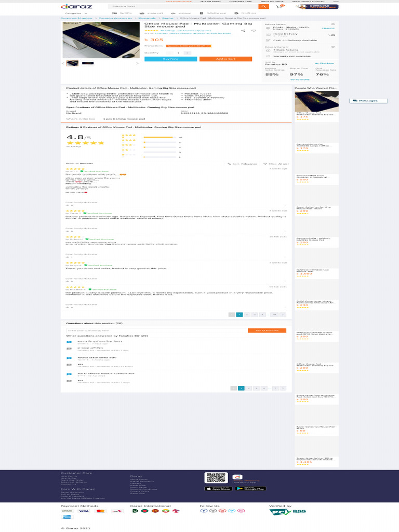Select the second product image thumbnail
The height and width of the screenshot is (532, 399).
click(87, 63)
